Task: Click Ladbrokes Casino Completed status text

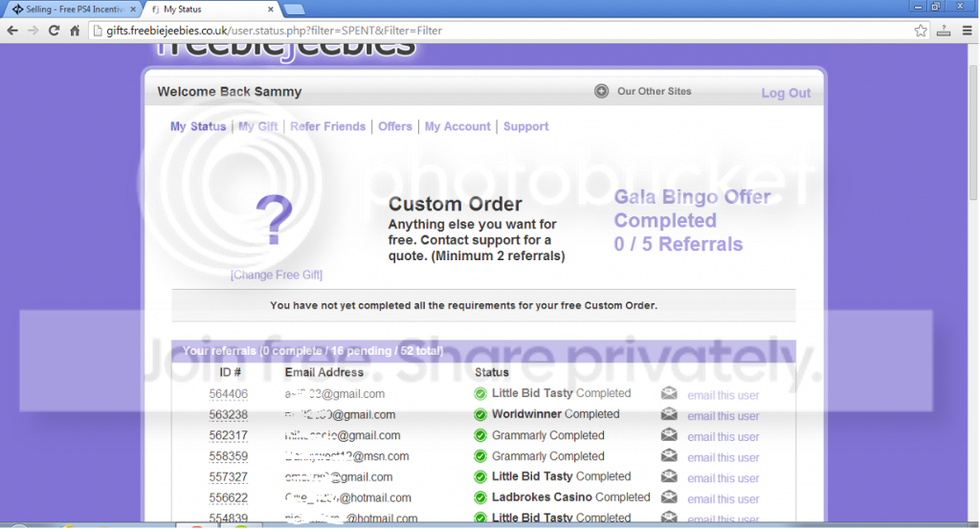Action: 570,497
